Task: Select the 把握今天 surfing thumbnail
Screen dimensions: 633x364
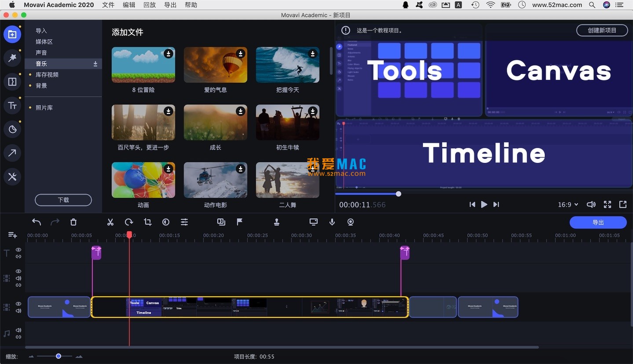Action: coord(288,65)
